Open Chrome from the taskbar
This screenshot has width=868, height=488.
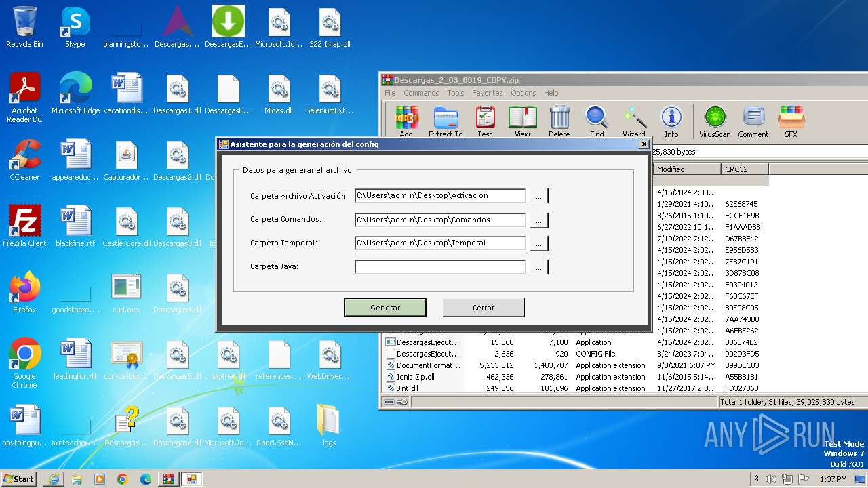click(x=122, y=479)
